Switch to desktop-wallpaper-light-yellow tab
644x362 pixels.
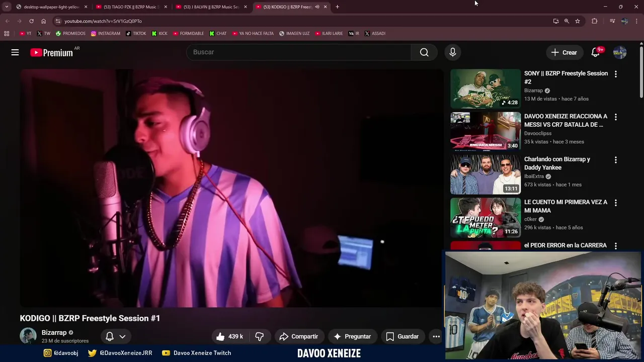(52, 7)
